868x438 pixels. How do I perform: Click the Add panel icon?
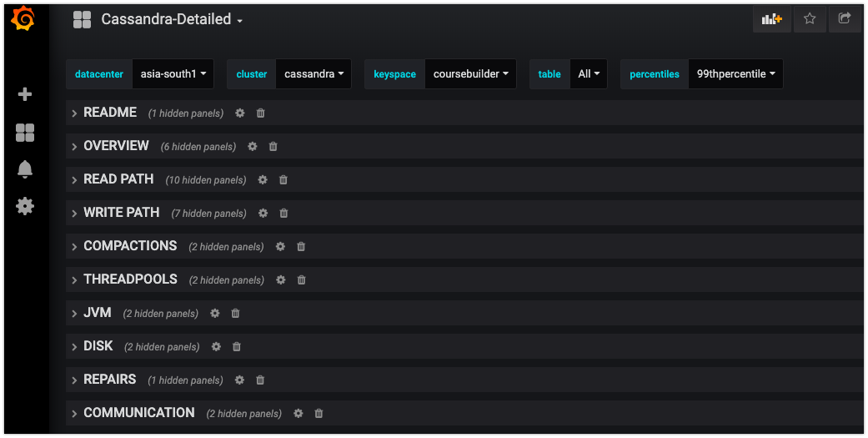click(771, 18)
